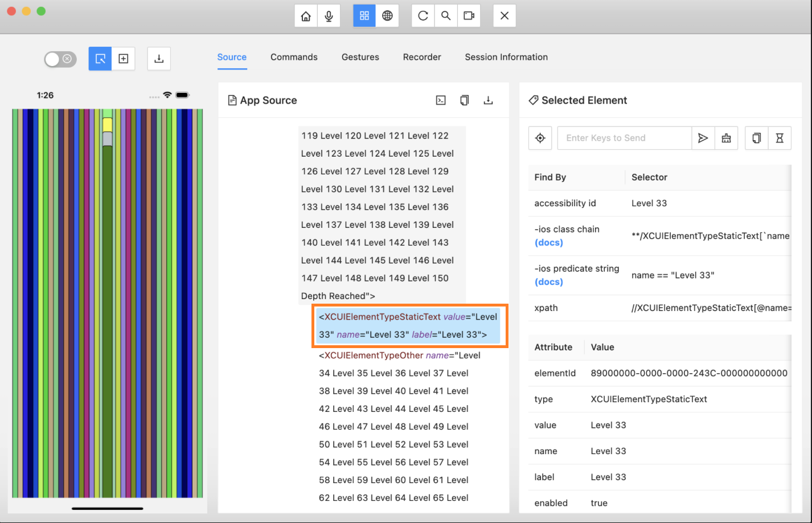Copy the XML source to clipboard

pos(464,100)
